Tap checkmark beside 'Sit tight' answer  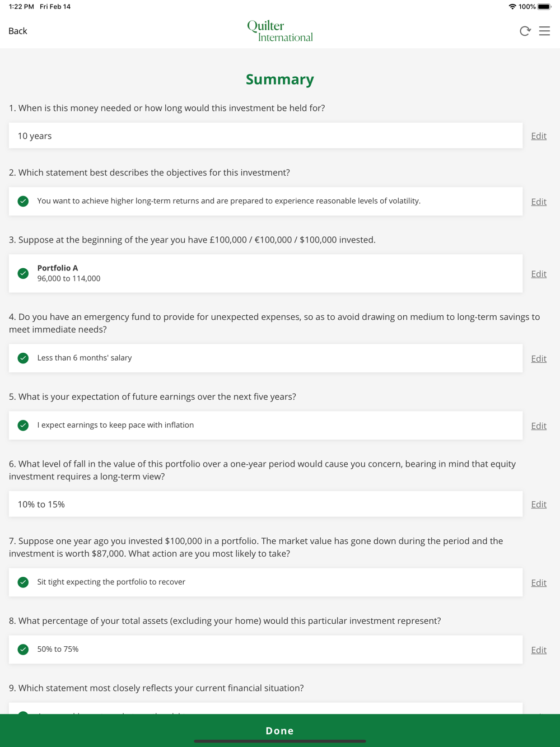[x=23, y=582]
